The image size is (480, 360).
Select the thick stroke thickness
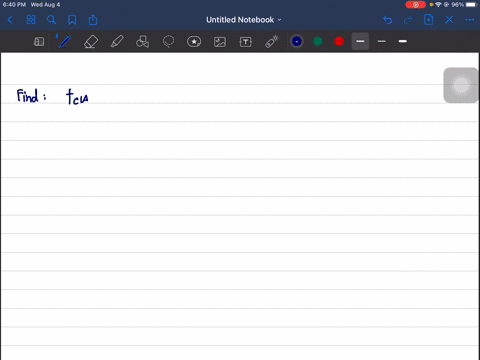click(403, 41)
